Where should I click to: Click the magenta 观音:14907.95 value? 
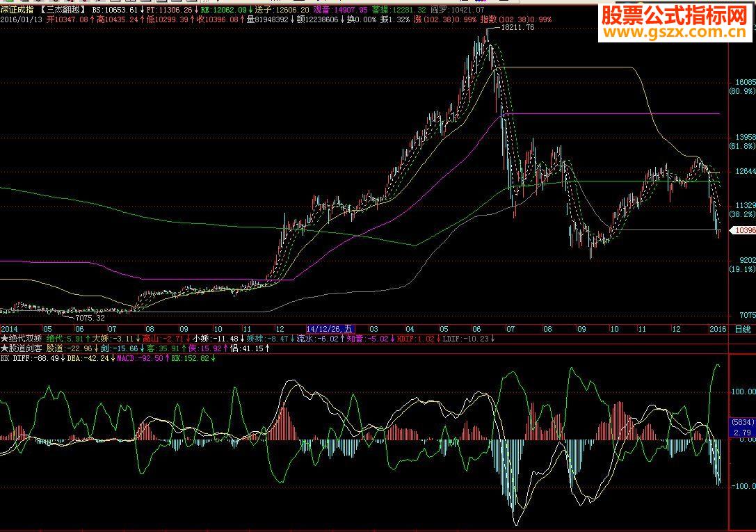[340, 10]
